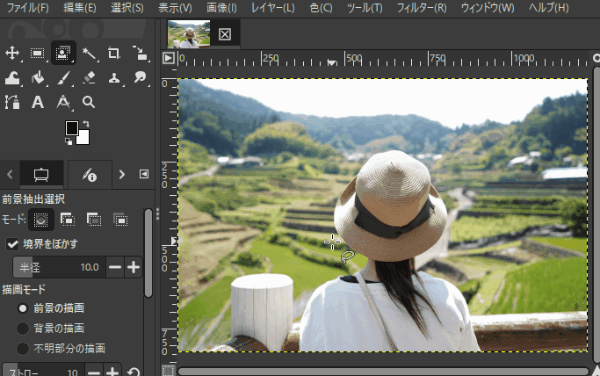Open the 表示(V) menu

pos(175,8)
